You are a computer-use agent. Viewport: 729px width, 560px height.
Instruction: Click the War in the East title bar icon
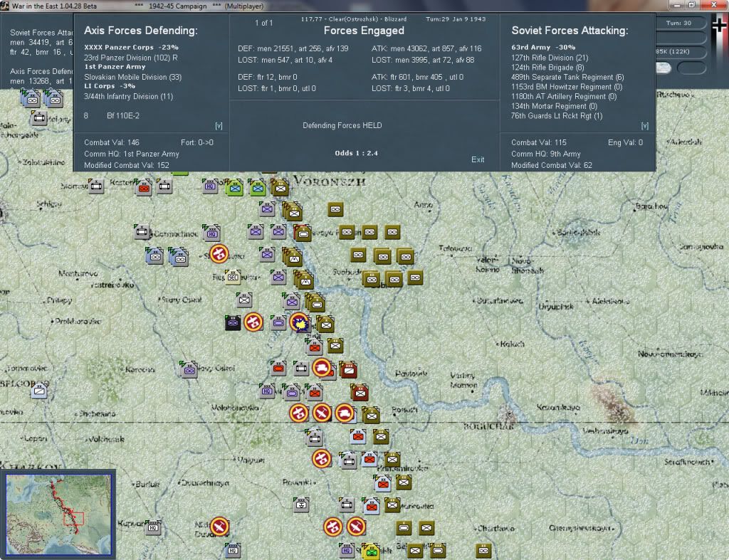pyautogui.click(x=5, y=6)
